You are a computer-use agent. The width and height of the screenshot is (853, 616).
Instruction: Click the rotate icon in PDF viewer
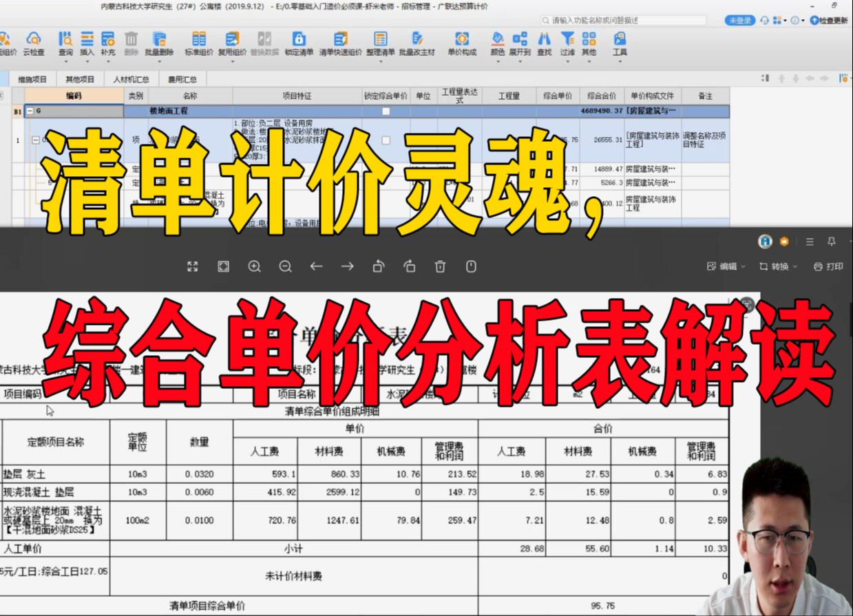point(378,266)
